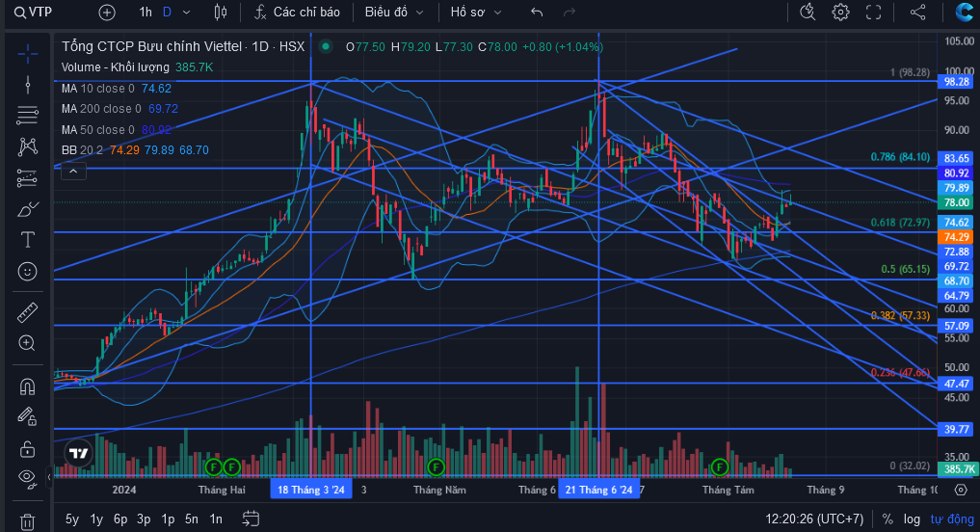Select the crosshair cursor tool

(x=28, y=54)
